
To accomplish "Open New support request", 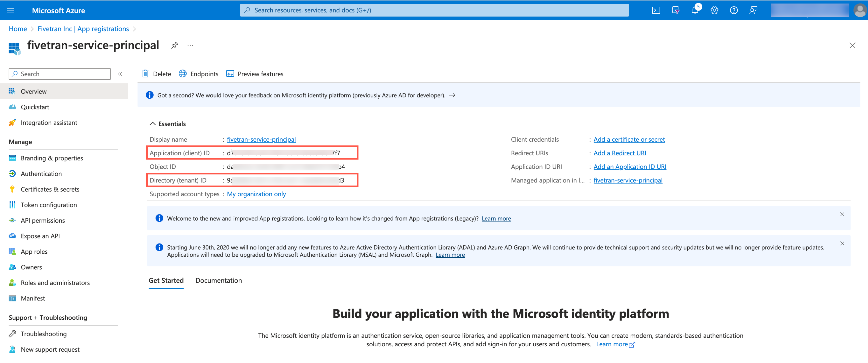I will [x=64, y=349].
